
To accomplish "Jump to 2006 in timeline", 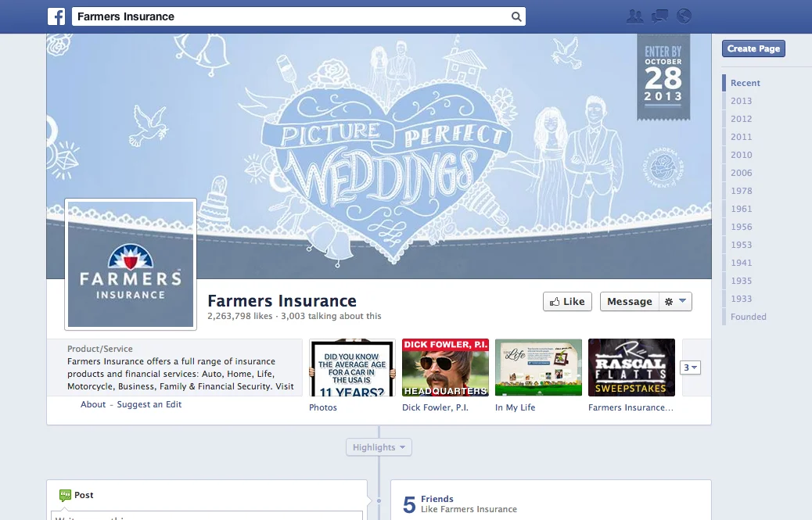I will (741, 173).
